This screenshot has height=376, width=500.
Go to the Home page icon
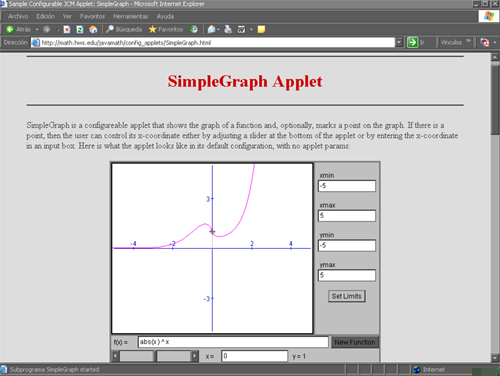[93, 29]
